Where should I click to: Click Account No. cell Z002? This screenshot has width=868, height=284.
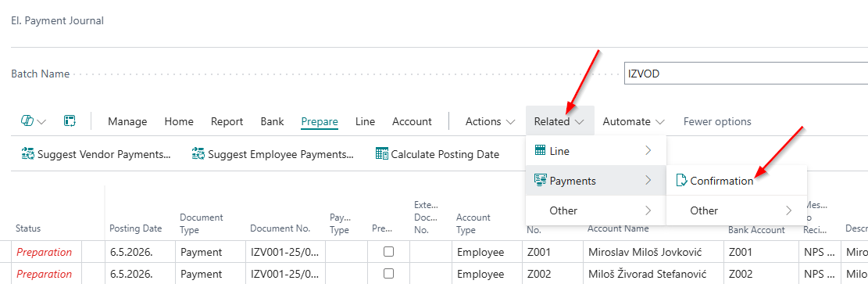(552, 274)
